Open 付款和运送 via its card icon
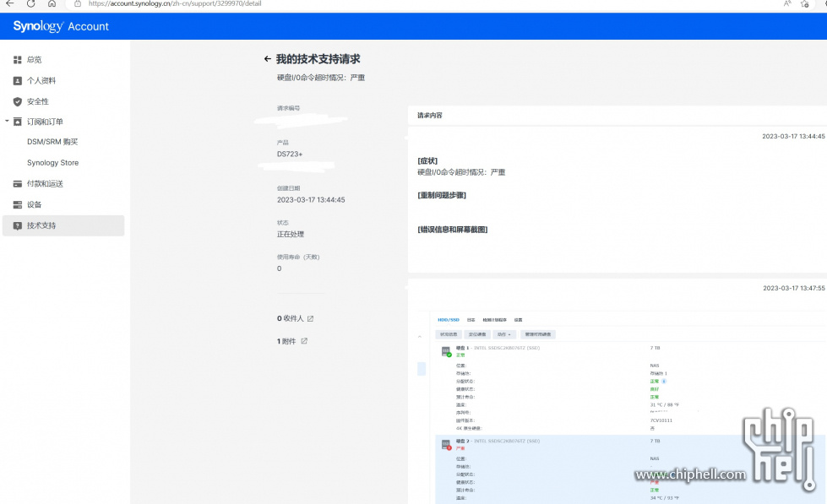 pos(18,183)
